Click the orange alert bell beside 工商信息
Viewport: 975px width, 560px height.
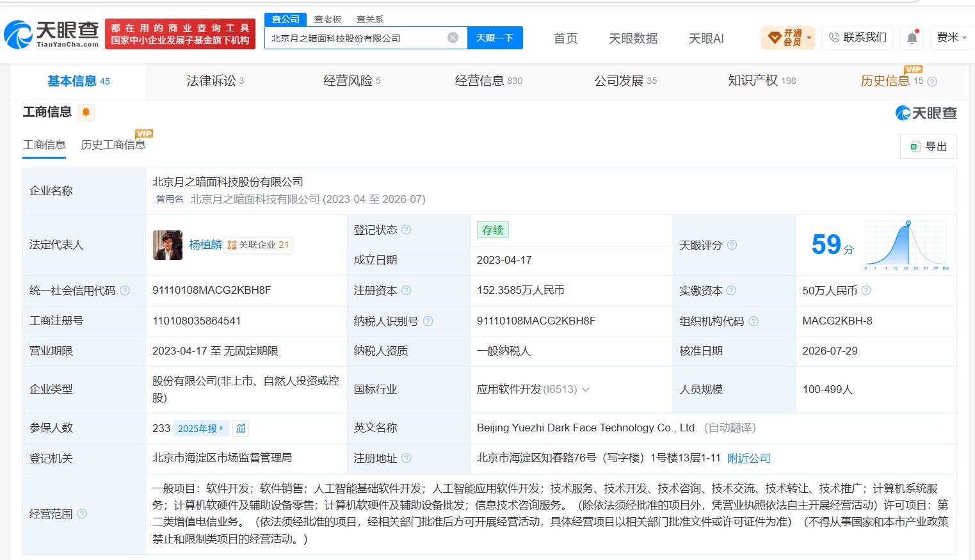click(86, 112)
